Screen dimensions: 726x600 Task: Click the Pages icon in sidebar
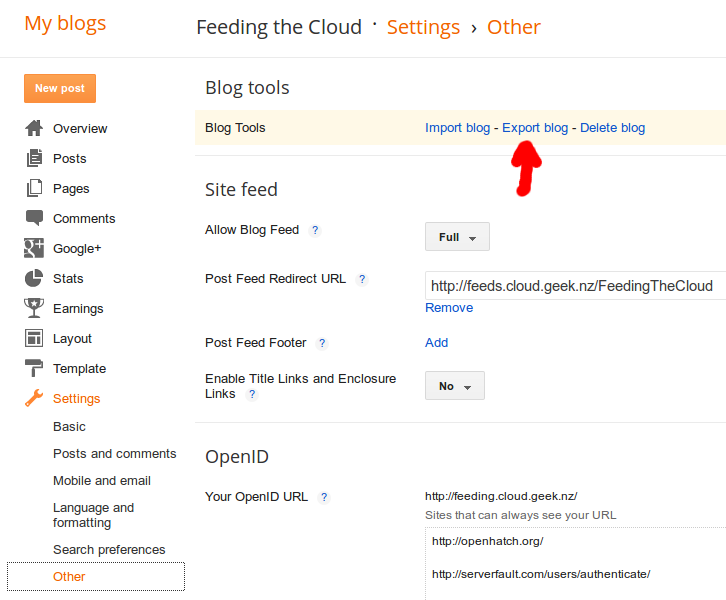[x=34, y=188]
